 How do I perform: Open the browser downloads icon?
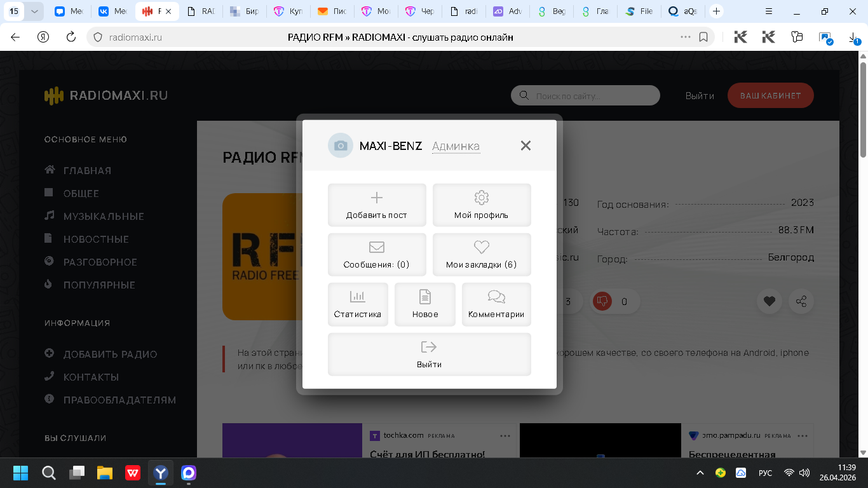point(854,38)
